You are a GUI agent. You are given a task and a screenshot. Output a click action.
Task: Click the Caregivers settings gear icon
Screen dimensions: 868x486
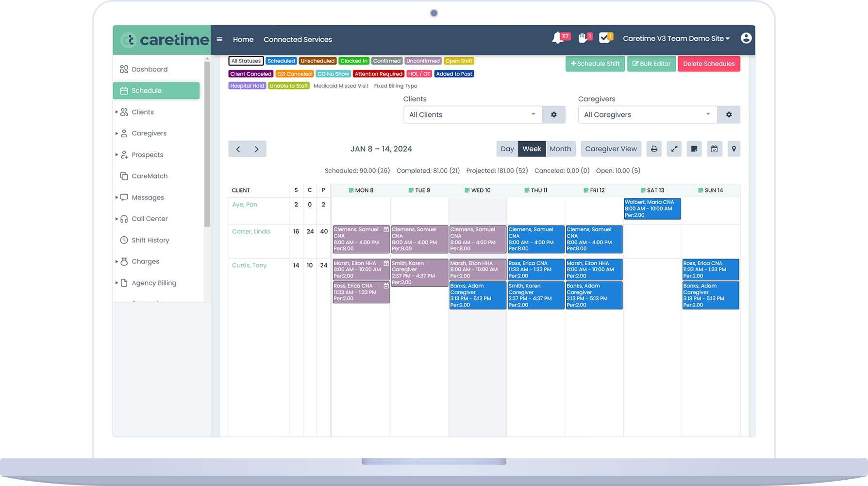[x=729, y=114]
